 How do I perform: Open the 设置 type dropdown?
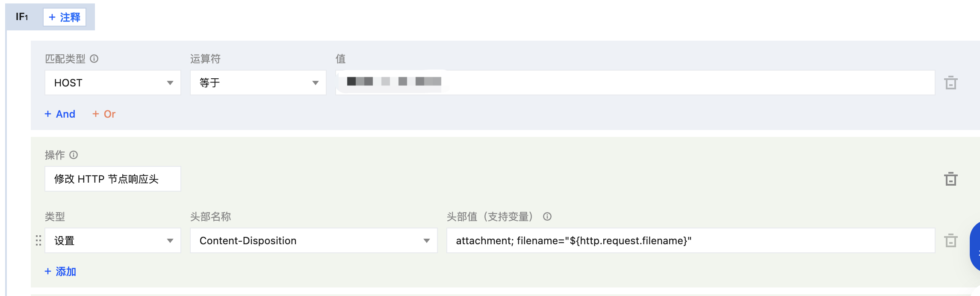113,240
